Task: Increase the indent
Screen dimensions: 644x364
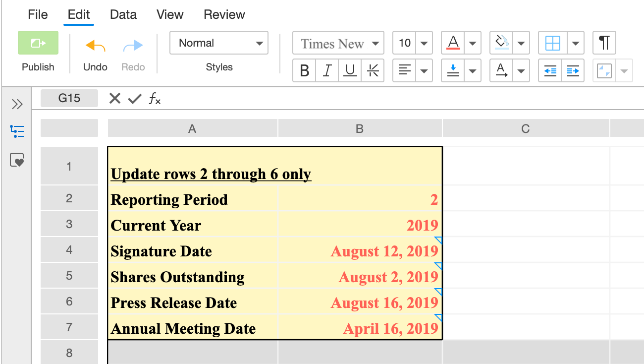Action: pos(573,70)
